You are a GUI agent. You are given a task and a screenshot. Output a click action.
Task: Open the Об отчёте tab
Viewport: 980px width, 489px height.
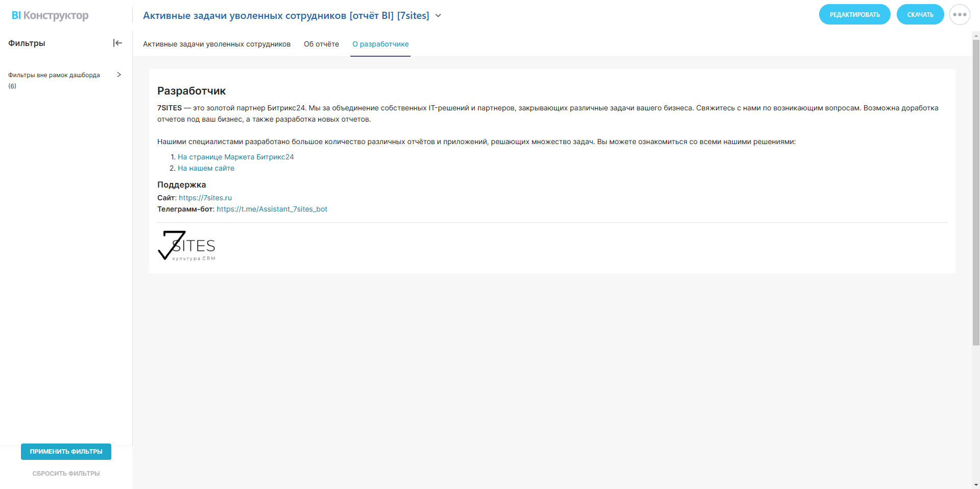tap(321, 44)
